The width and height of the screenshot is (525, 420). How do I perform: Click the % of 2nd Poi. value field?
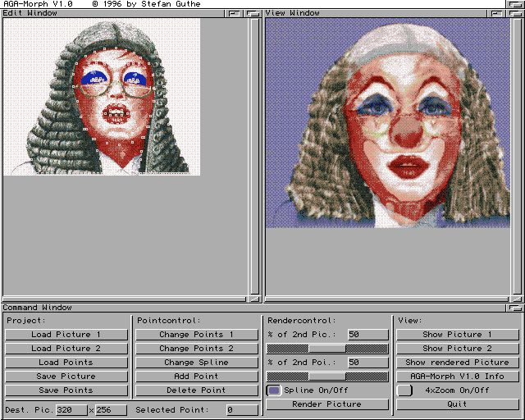coord(368,363)
